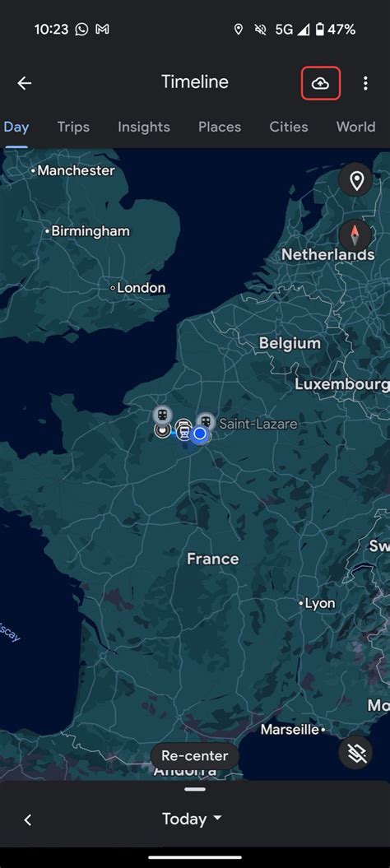Go back using the top arrow
The width and height of the screenshot is (390, 868).
[25, 83]
